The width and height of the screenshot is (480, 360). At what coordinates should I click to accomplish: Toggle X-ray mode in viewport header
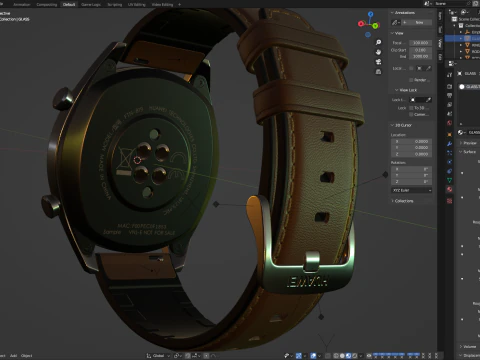click(328, 356)
